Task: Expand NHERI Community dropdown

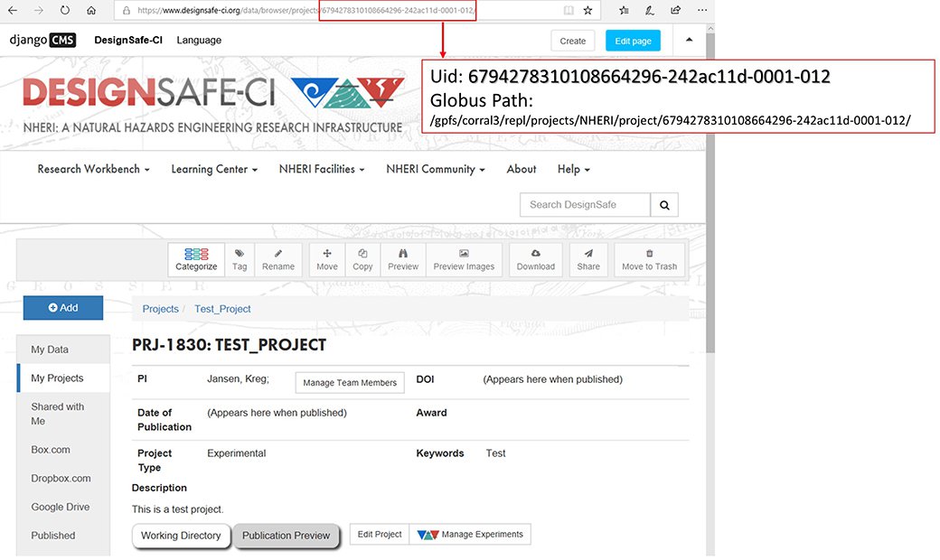Action: [x=436, y=170]
